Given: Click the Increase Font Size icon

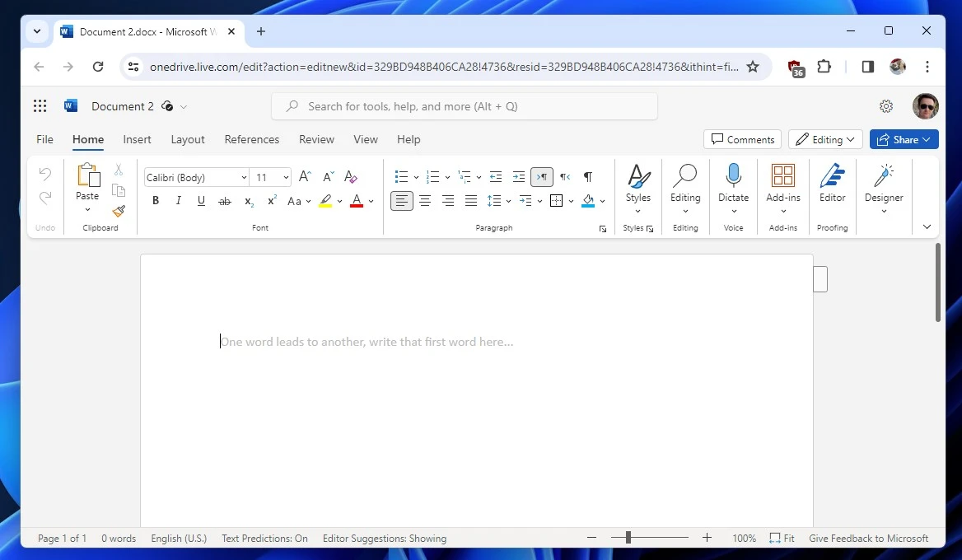Looking at the screenshot, I should click(x=304, y=176).
